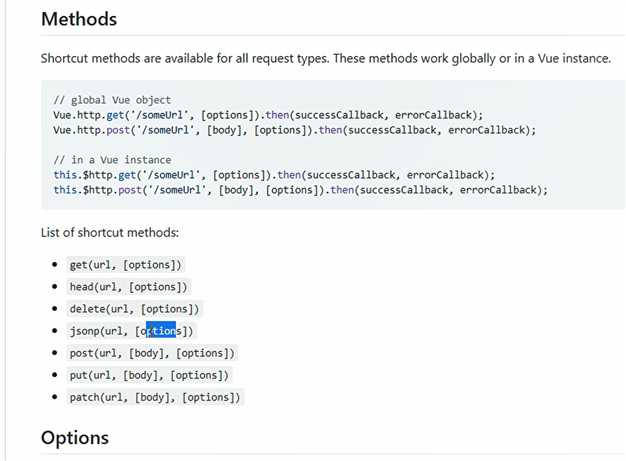Click the bullet point before jsonp
This screenshot has height=461, width=626.
coord(55,331)
